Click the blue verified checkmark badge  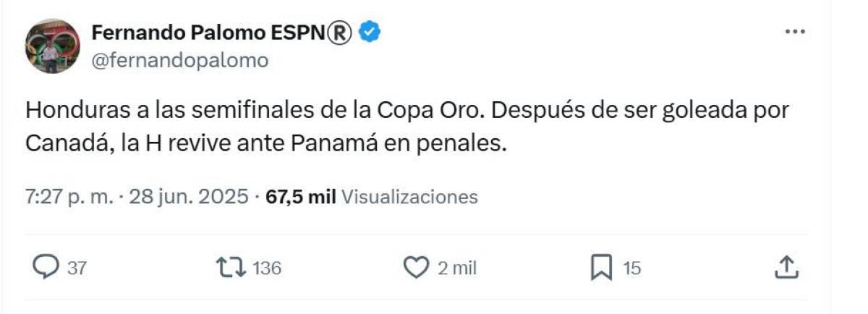[x=372, y=33]
